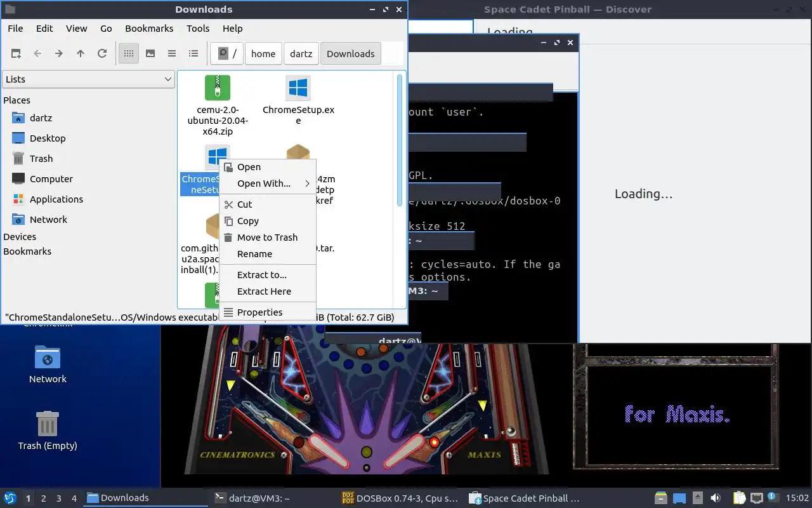Select the ChromeSetup.exe file icon
The image size is (812, 508).
tap(298, 88)
